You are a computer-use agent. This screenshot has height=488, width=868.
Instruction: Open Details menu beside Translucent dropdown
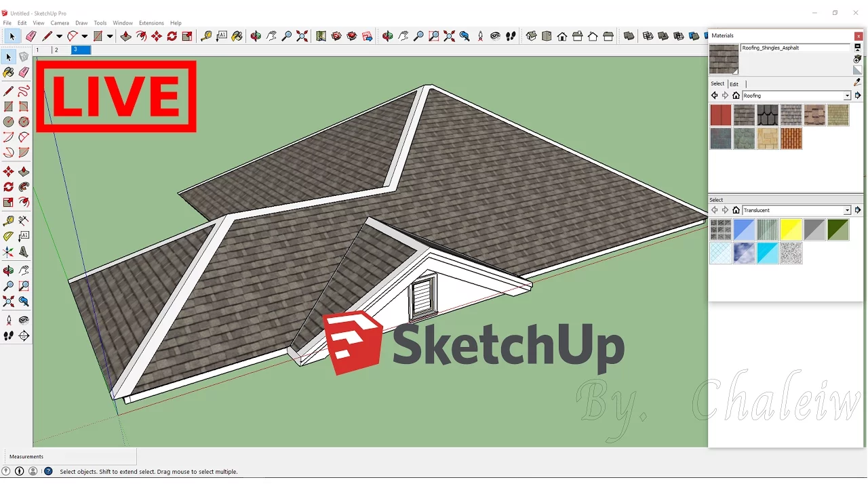pos(858,210)
